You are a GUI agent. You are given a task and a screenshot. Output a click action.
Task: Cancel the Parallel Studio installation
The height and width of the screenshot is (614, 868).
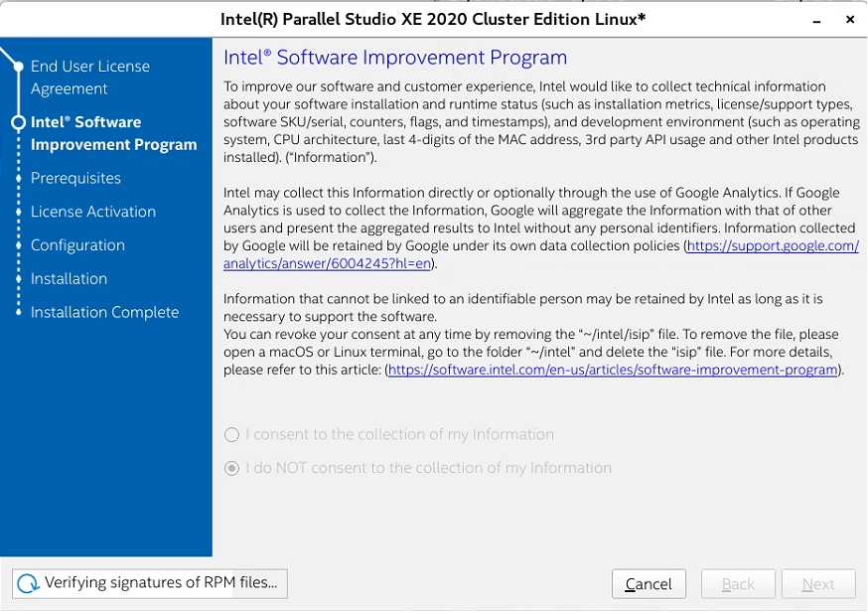pyautogui.click(x=649, y=583)
